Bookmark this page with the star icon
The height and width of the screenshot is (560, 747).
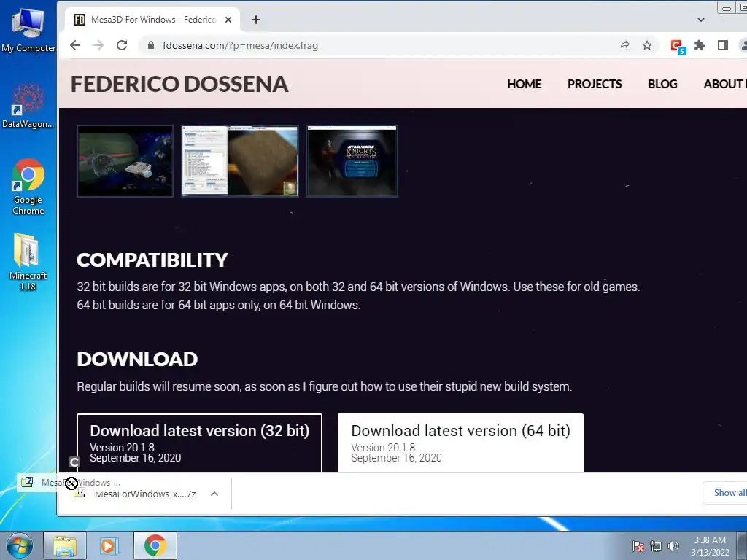[647, 46]
